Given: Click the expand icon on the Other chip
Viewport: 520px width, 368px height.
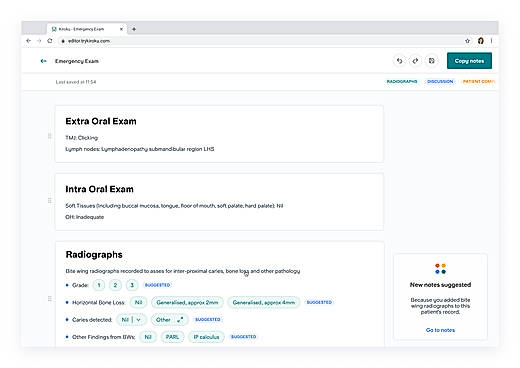Looking at the screenshot, I should tap(180, 320).
